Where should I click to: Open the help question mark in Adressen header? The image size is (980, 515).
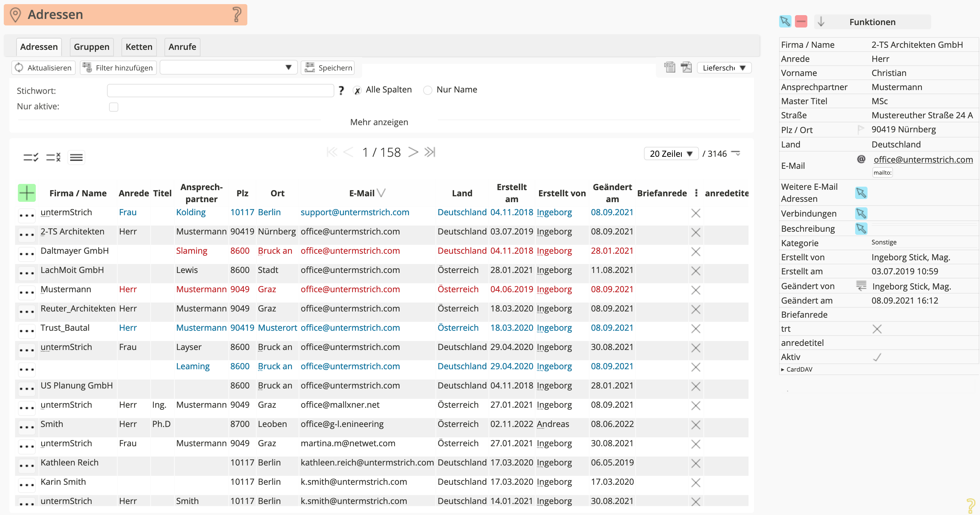point(237,14)
